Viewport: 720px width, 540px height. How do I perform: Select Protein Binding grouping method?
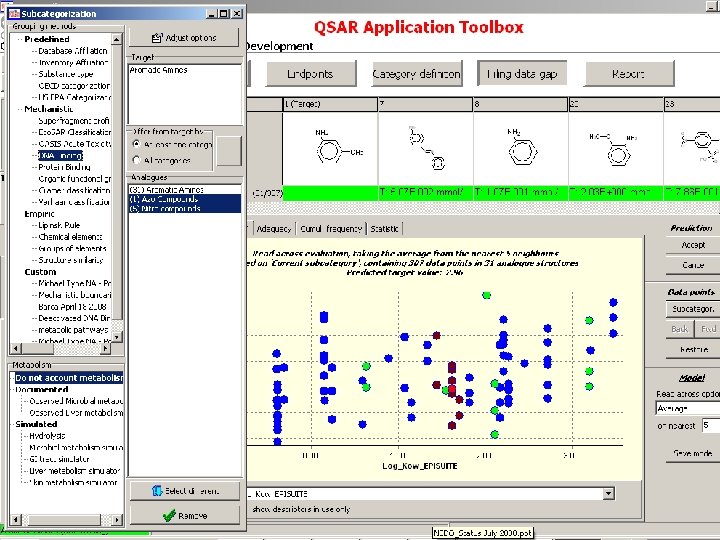pyautogui.click(x=64, y=167)
